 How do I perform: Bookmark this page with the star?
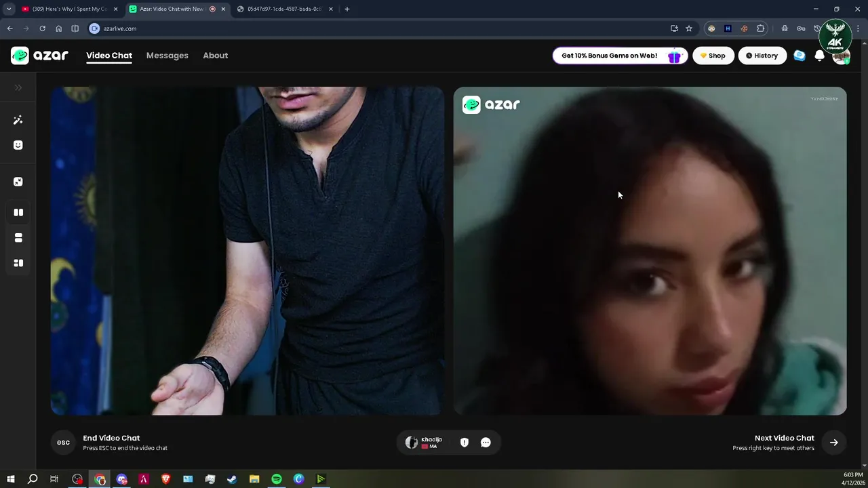(x=689, y=28)
